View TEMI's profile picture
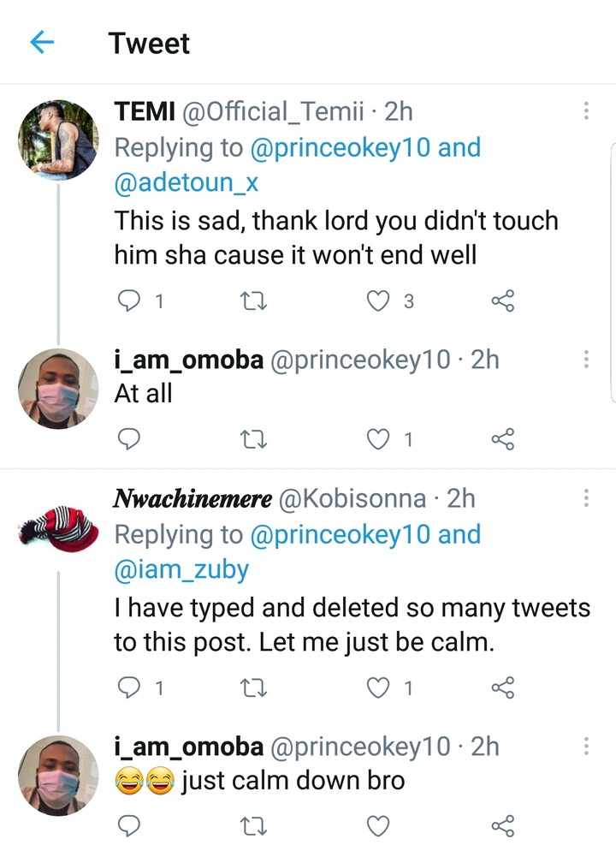This screenshot has width=616, height=845. 58,140
